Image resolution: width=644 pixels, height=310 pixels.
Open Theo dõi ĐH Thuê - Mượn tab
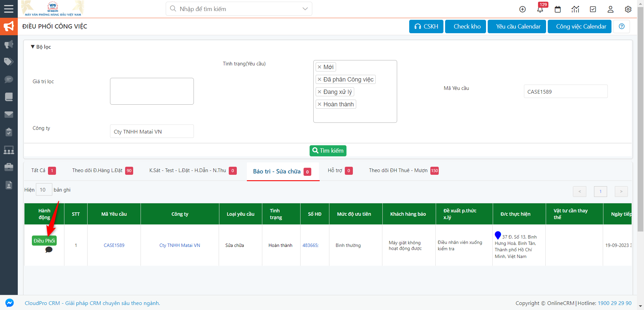(x=404, y=171)
